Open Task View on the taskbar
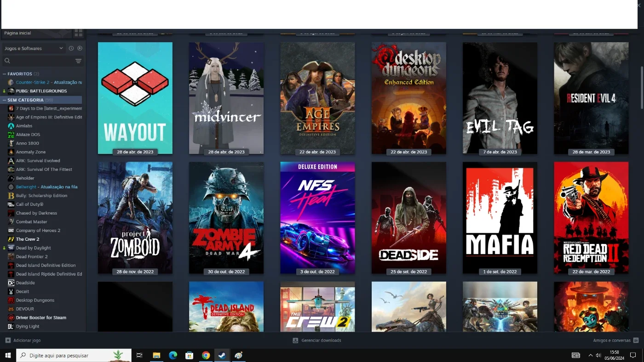The width and height of the screenshot is (644, 362). pyautogui.click(x=139, y=355)
